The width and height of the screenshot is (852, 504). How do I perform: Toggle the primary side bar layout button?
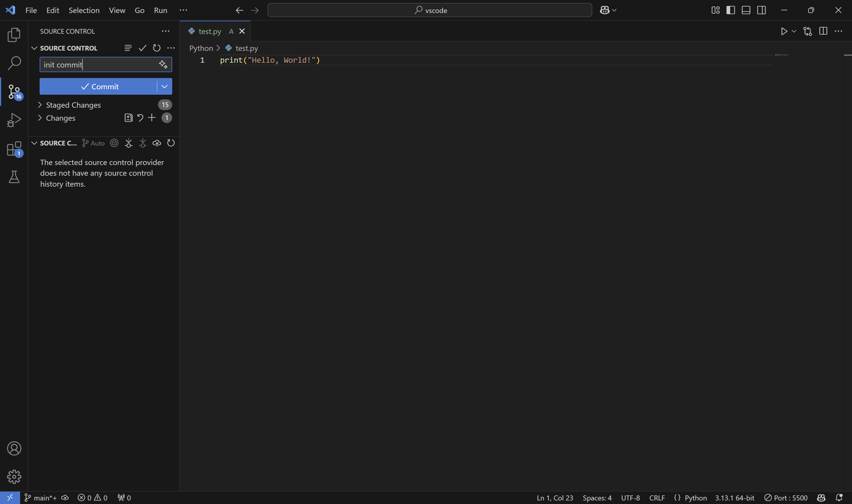(730, 10)
